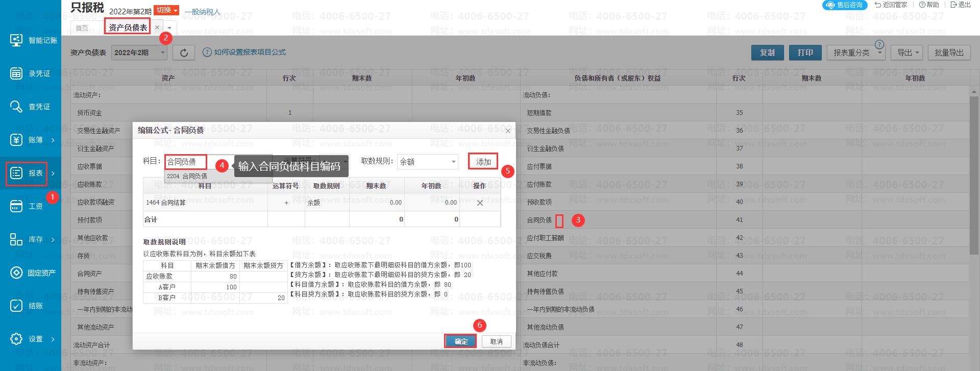Click the 工资 payroll icon

(x=16, y=206)
